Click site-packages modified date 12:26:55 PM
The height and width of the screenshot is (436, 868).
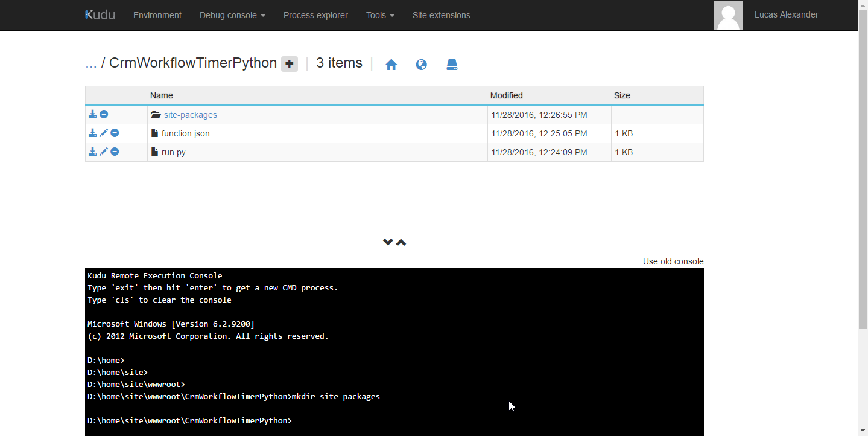click(539, 115)
